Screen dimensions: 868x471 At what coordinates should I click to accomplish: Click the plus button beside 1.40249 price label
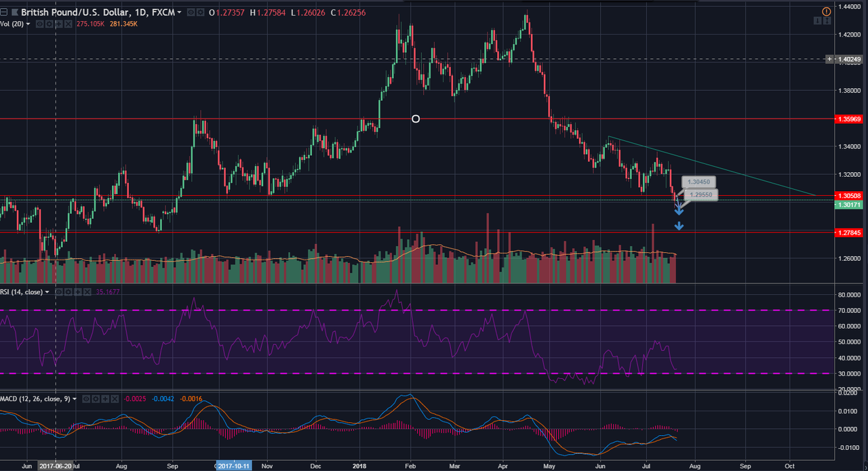(829, 60)
